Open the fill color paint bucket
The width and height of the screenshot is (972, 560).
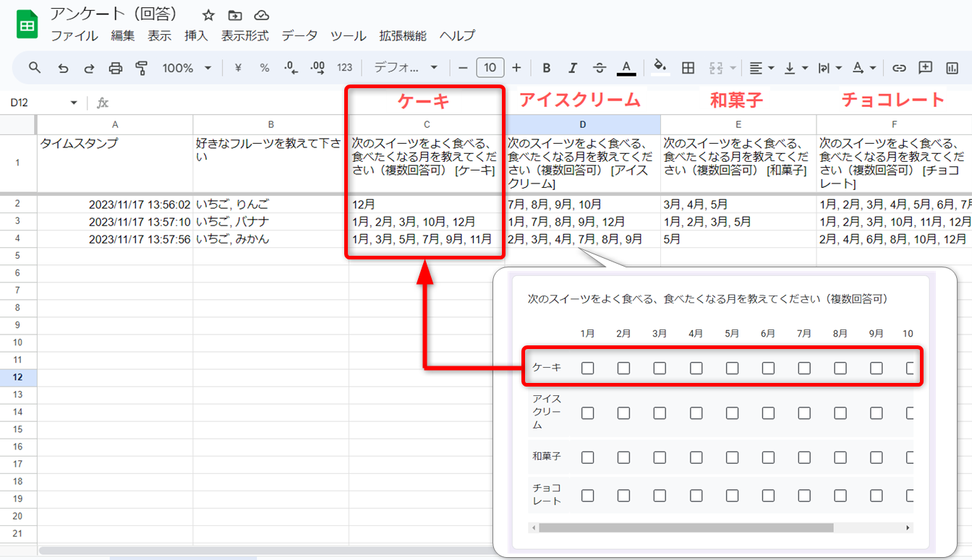pos(659,67)
